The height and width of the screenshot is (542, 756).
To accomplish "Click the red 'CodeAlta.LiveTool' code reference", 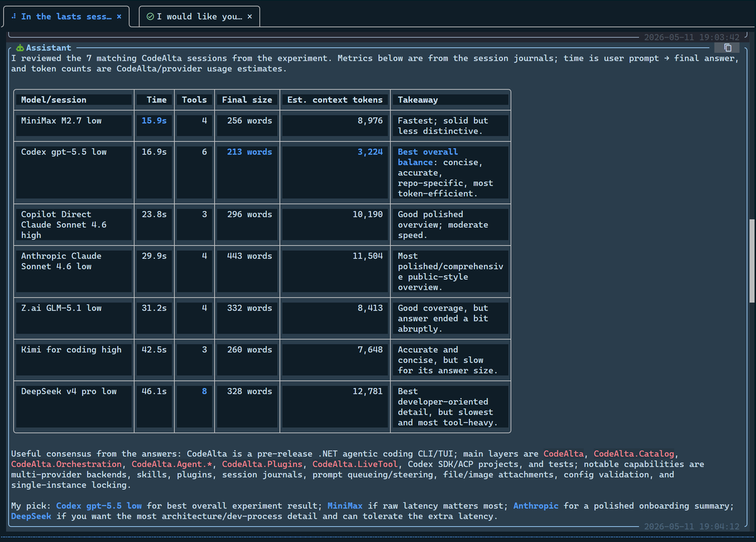I will tap(355, 464).
